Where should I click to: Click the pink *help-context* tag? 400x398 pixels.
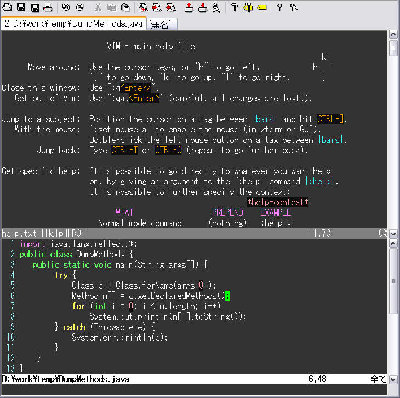point(278,202)
